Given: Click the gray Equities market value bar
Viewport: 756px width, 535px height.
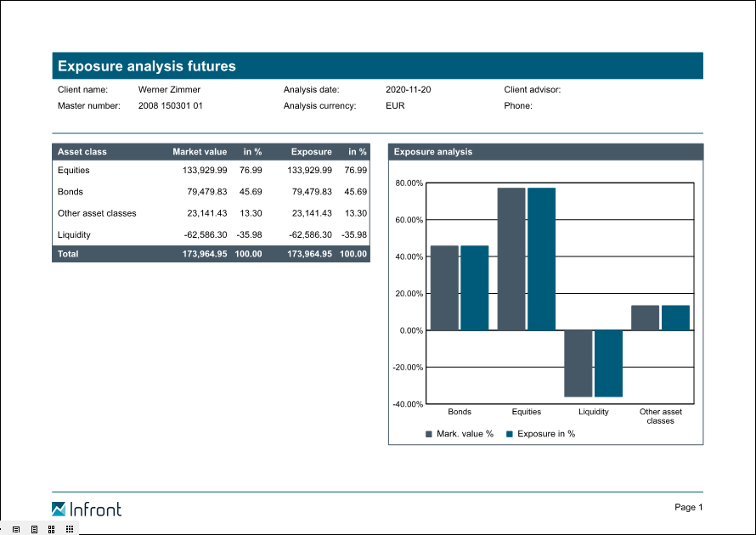Looking at the screenshot, I should [x=511, y=259].
